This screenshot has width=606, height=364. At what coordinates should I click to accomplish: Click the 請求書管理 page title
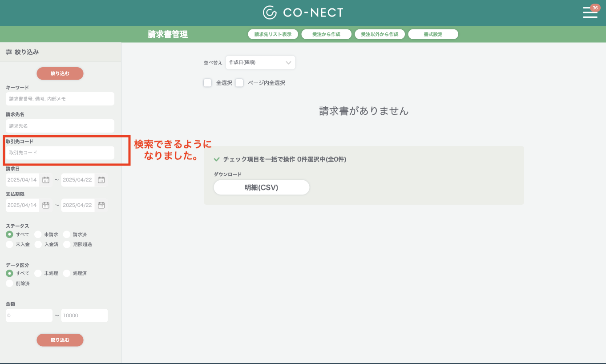pyautogui.click(x=168, y=34)
